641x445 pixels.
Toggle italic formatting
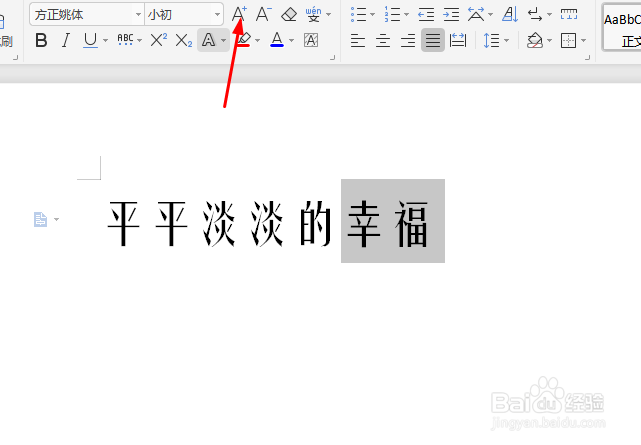65,40
